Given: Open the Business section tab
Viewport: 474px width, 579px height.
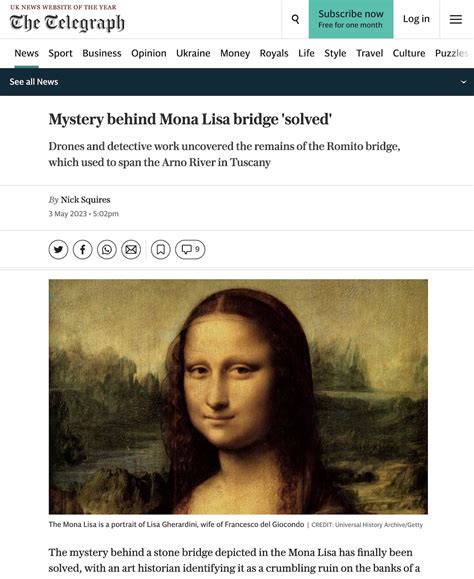Looking at the screenshot, I should coord(102,53).
